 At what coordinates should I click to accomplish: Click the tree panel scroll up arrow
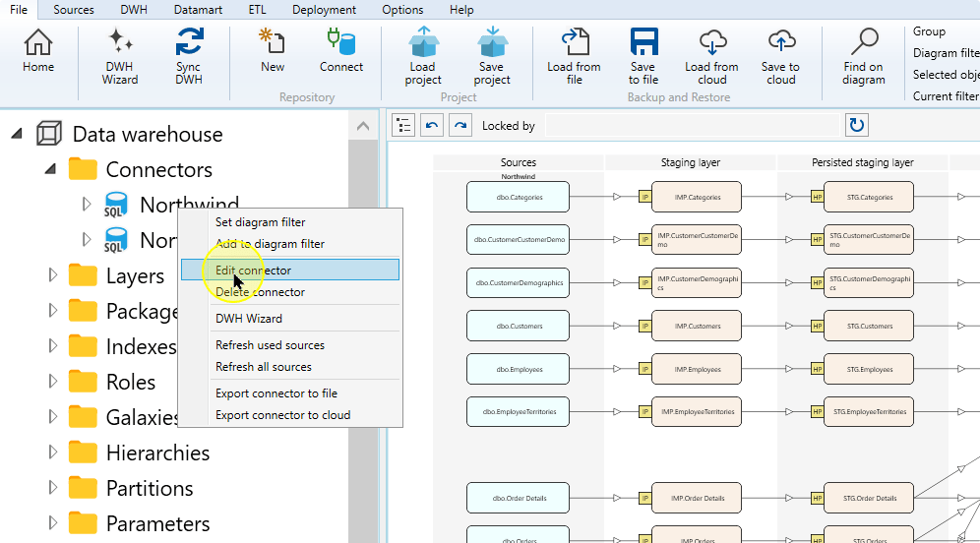[x=363, y=126]
